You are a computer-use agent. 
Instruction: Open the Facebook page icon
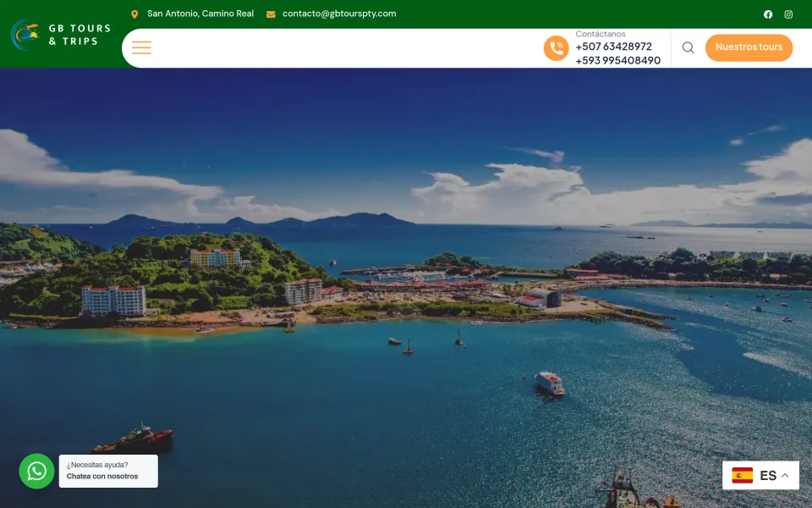[768, 14]
